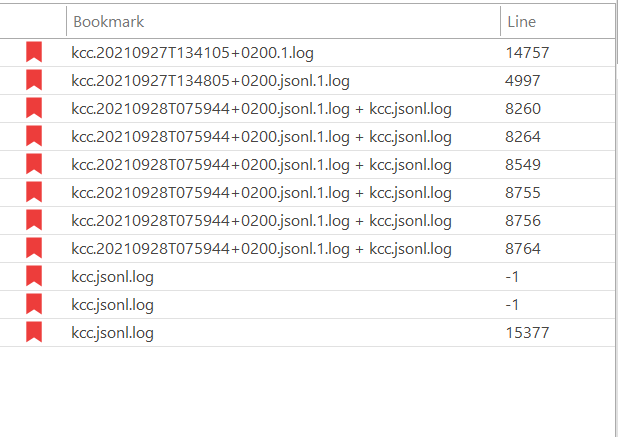The width and height of the screenshot is (618, 437).
Task: Click the bookmark flag beside line 8755
Action: (x=34, y=192)
